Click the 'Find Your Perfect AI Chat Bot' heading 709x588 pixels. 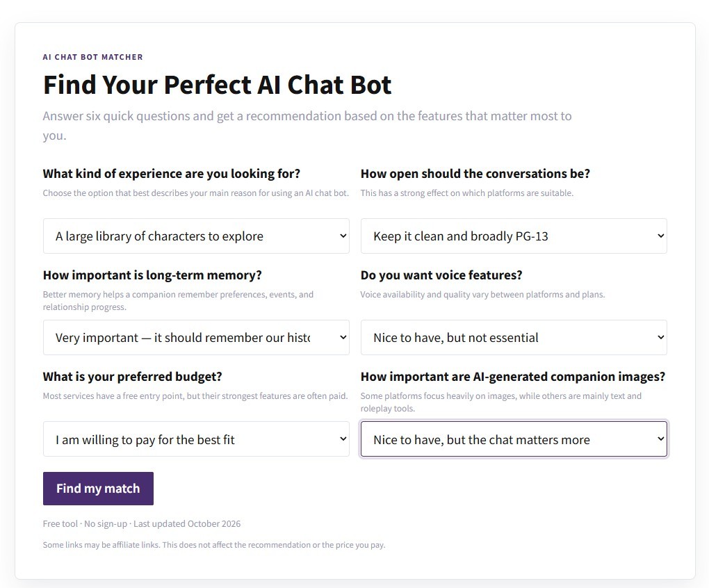pos(217,85)
